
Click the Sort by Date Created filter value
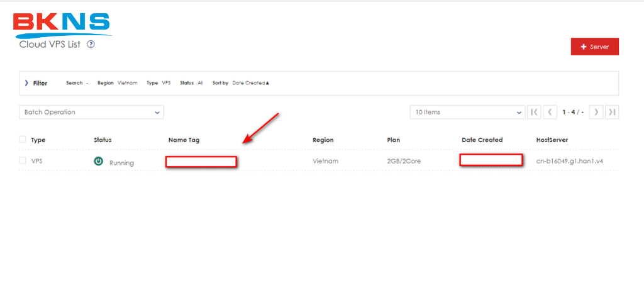(250, 83)
